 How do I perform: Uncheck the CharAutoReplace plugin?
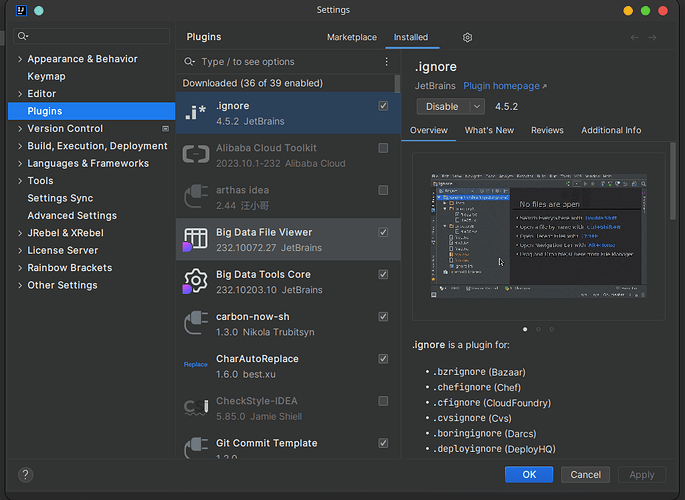coord(383,359)
